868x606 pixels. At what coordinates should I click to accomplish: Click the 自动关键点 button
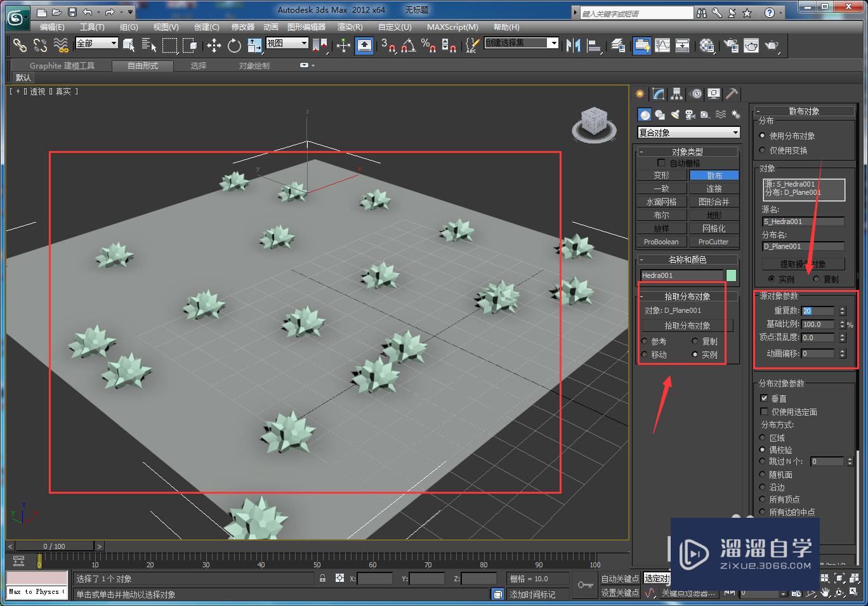tap(620, 579)
